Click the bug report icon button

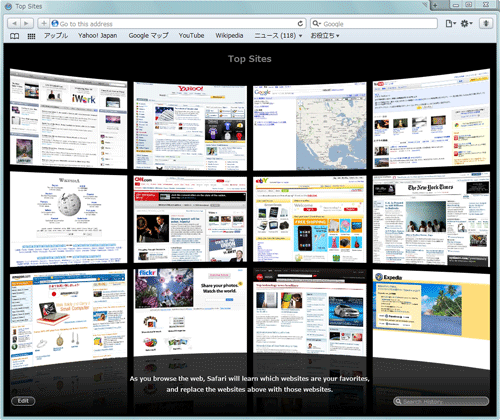486,23
